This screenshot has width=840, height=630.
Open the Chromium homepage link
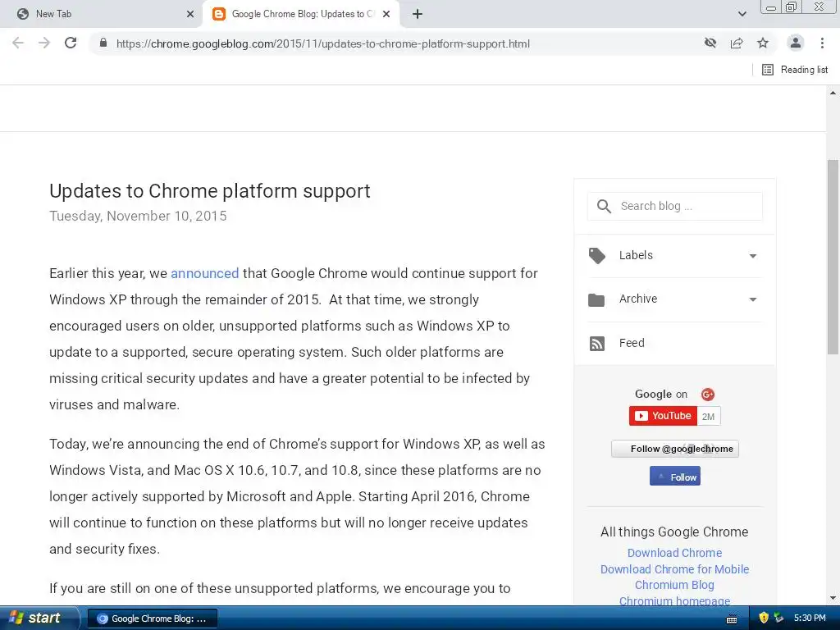[674, 600]
